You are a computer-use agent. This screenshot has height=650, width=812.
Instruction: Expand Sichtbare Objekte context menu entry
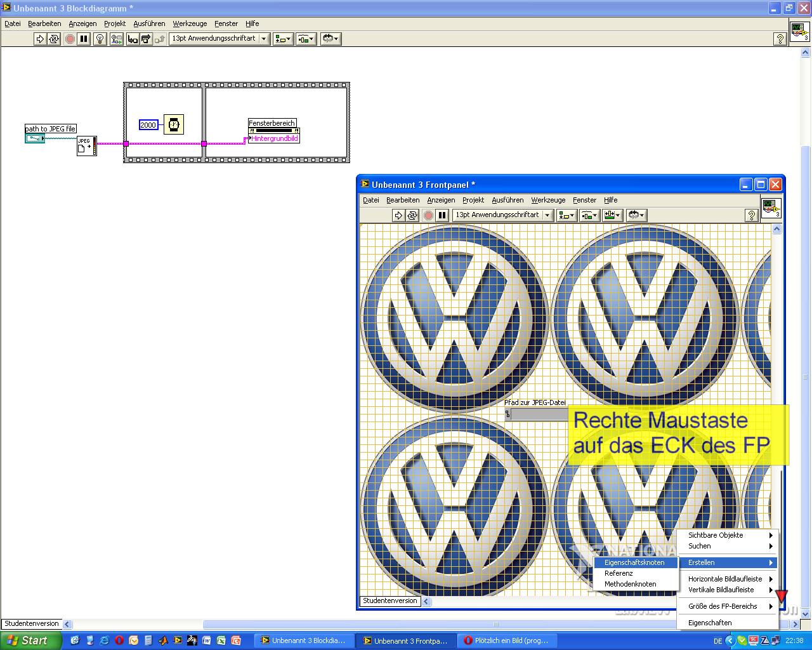pyautogui.click(x=728, y=535)
